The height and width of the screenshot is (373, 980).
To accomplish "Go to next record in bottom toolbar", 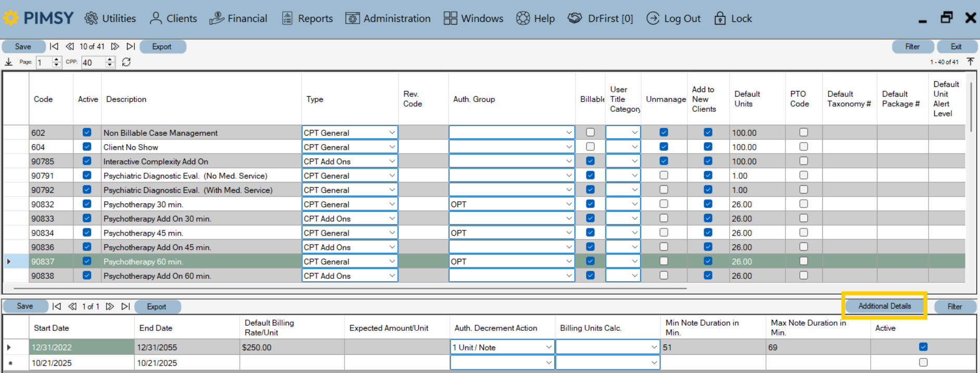I will click(x=110, y=306).
